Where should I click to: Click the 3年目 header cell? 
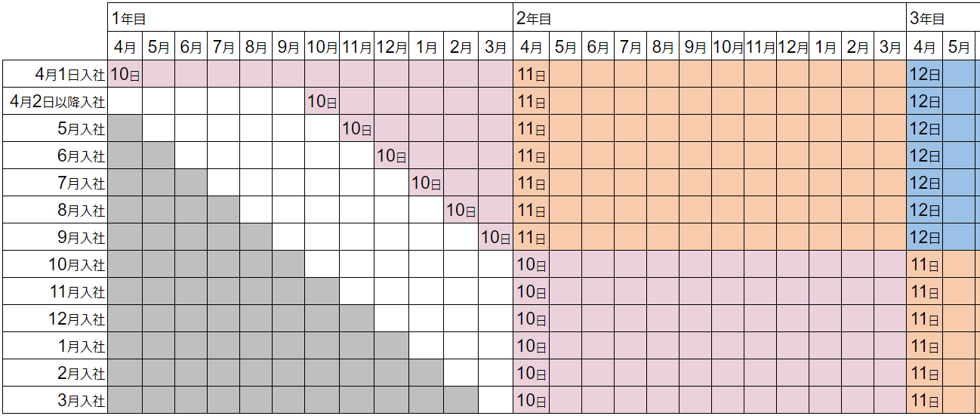tap(943, 19)
